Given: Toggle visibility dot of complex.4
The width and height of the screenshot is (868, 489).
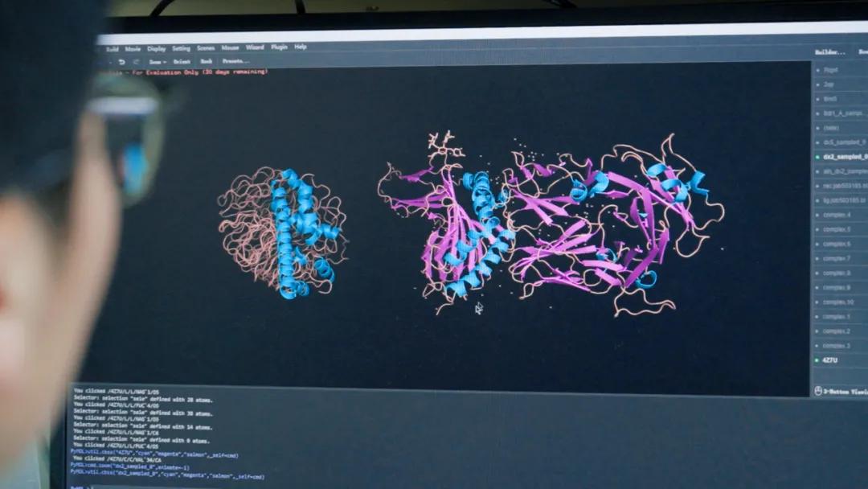Looking at the screenshot, I should tap(817, 215).
